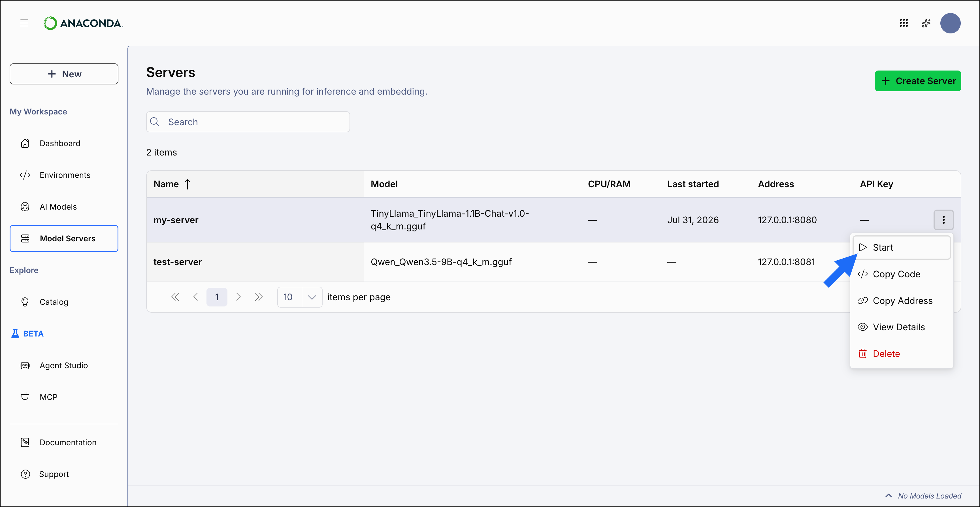Click address 127.0.0.1:8081
The height and width of the screenshot is (507, 980).
pyautogui.click(x=786, y=262)
